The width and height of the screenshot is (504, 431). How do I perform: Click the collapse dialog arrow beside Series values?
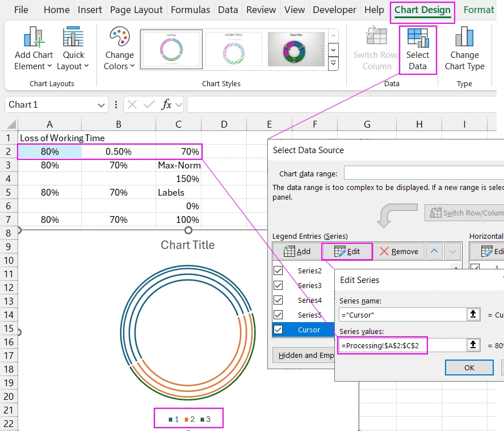[x=473, y=345]
